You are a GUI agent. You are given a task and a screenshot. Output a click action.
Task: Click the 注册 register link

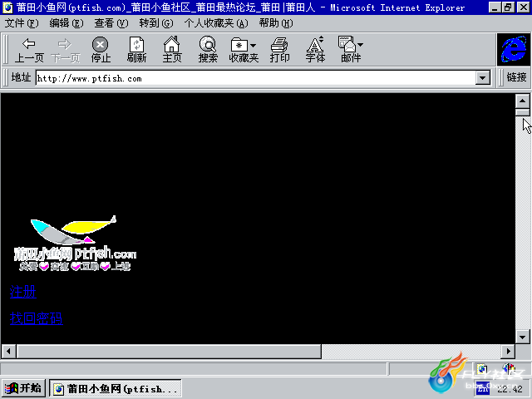point(23,292)
